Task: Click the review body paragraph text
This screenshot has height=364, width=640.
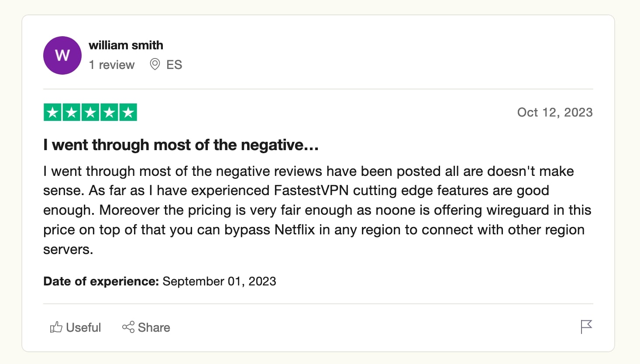Action: (317, 210)
